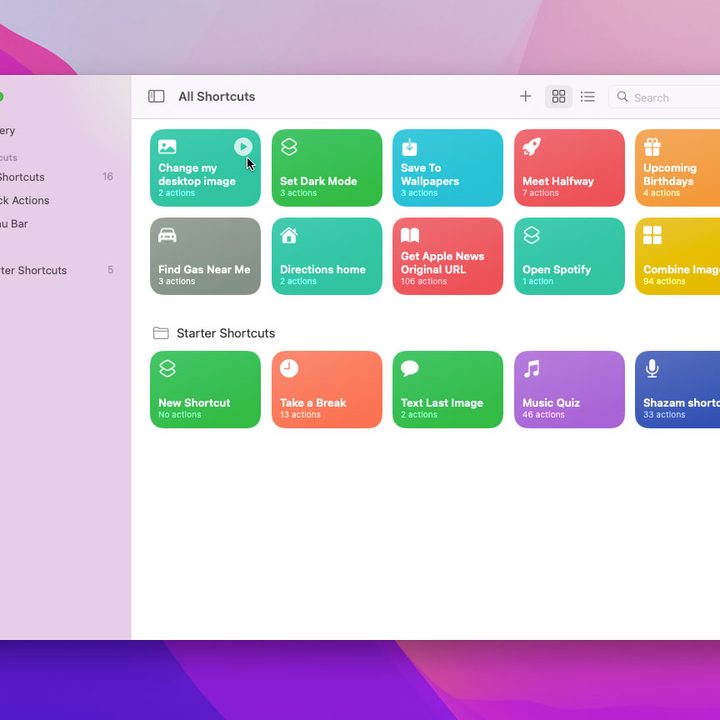
Task: Click microphone icon on Shazam shortcut
Action: coord(652,368)
